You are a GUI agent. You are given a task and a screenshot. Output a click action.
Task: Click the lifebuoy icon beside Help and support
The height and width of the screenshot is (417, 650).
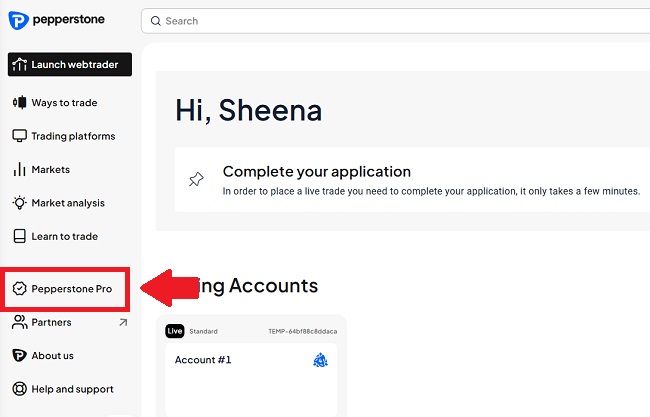(x=19, y=389)
